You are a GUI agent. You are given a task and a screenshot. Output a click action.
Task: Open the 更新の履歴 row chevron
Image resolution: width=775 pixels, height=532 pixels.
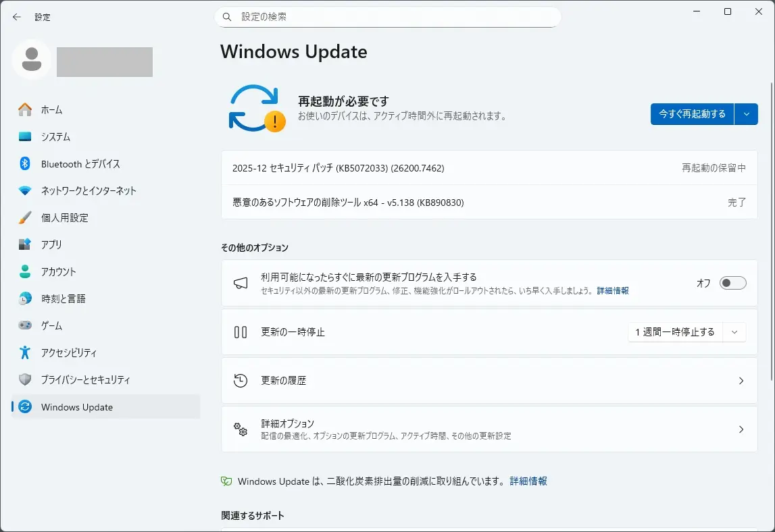click(741, 381)
